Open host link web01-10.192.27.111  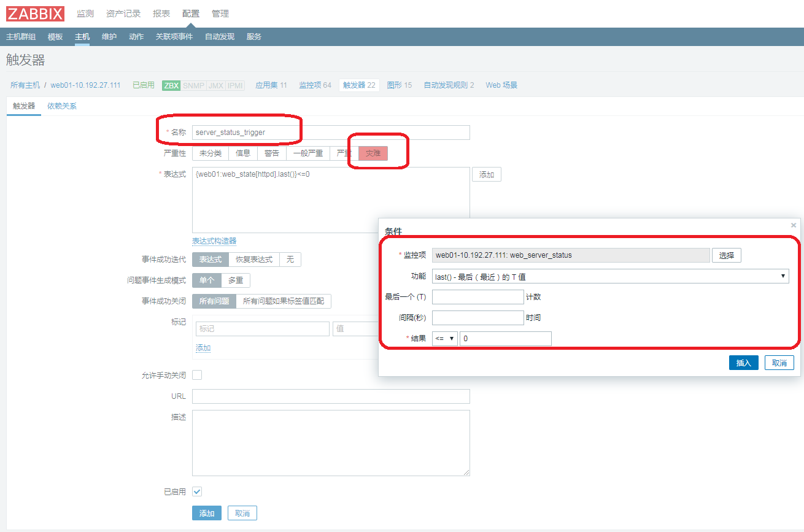pos(85,85)
